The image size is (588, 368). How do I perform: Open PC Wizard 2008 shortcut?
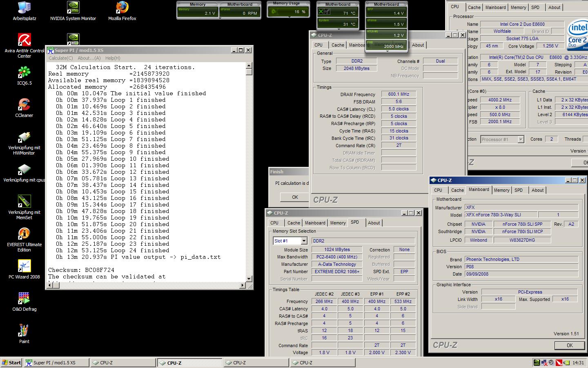(x=24, y=266)
